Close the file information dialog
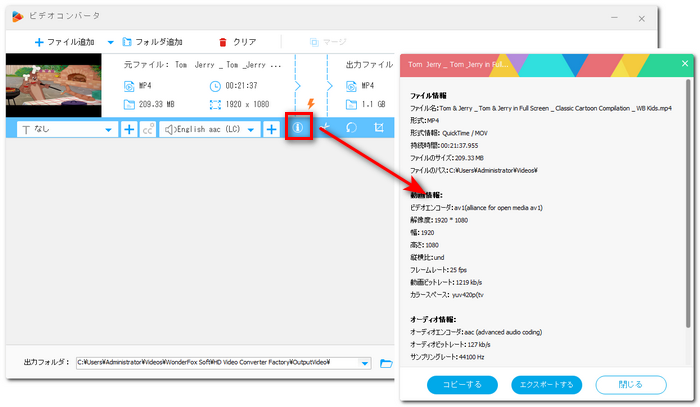Image resolution: width=700 pixels, height=407 pixels. click(x=685, y=63)
